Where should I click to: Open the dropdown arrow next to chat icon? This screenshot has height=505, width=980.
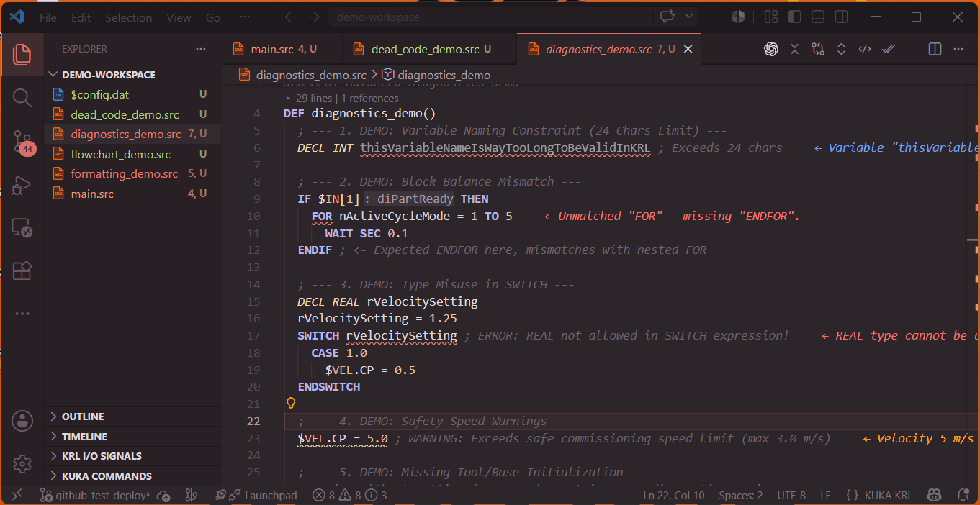[688, 17]
